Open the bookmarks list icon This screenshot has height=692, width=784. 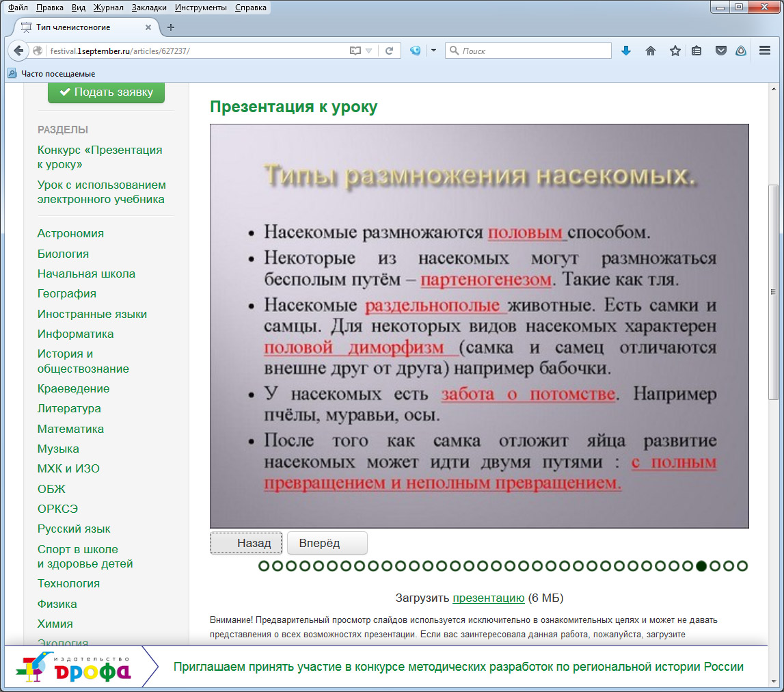(x=697, y=51)
